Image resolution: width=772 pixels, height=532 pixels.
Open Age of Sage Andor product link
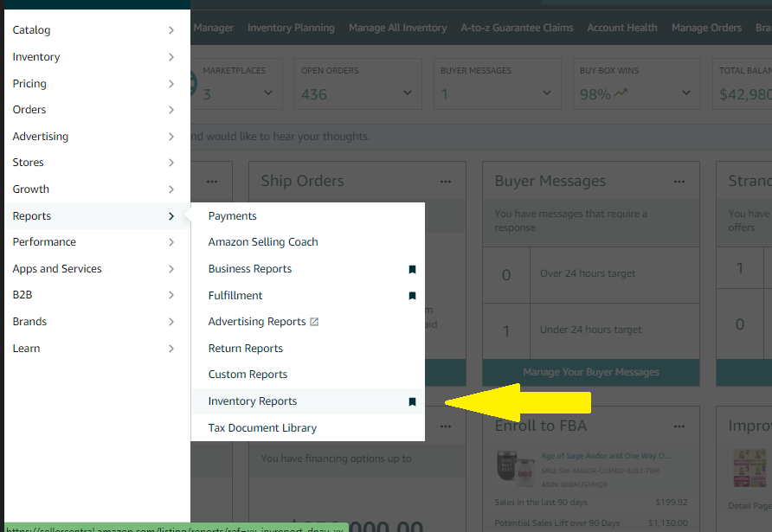607,456
